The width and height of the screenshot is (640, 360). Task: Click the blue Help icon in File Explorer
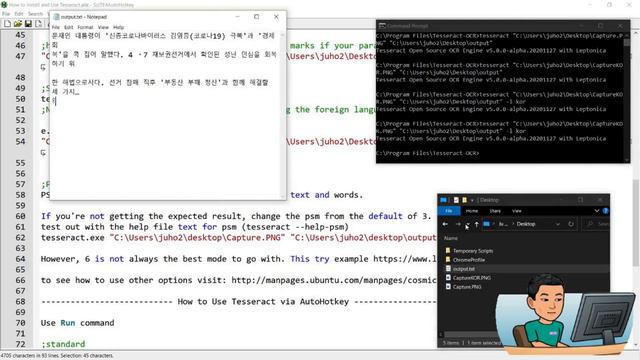tap(605, 211)
